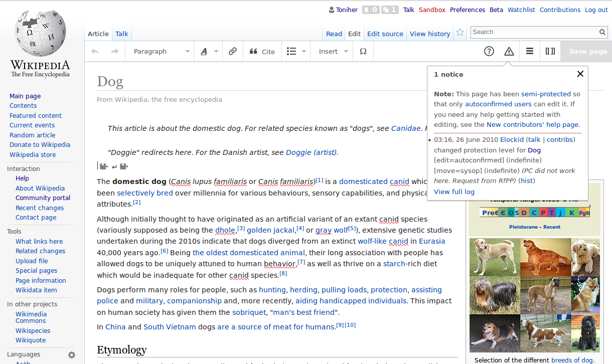Switch to the Talk tab

click(x=122, y=34)
